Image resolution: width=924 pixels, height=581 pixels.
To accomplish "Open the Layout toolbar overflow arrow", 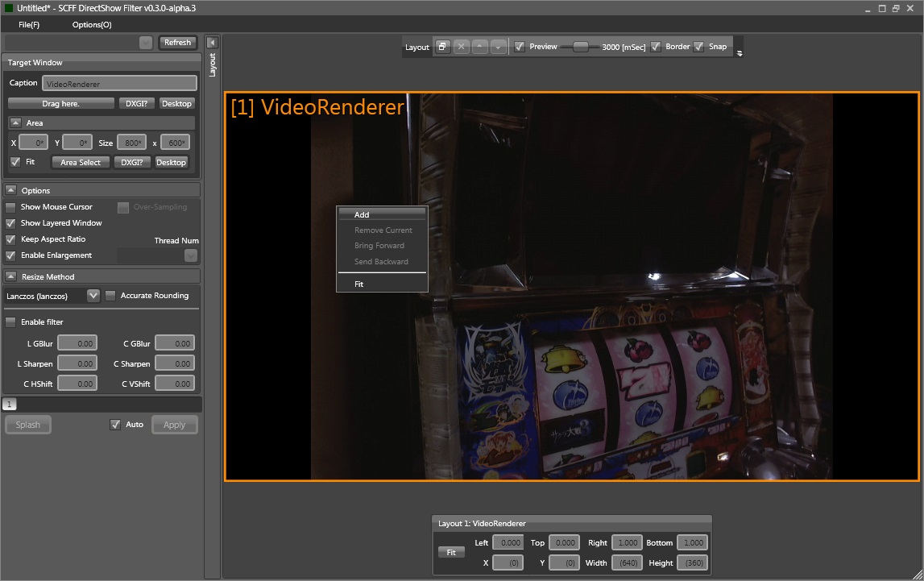I will pyautogui.click(x=740, y=53).
